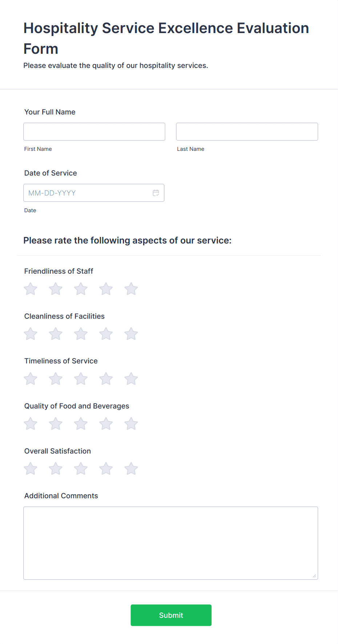Focus the Last Name text box
338x644 pixels.
(247, 132)
